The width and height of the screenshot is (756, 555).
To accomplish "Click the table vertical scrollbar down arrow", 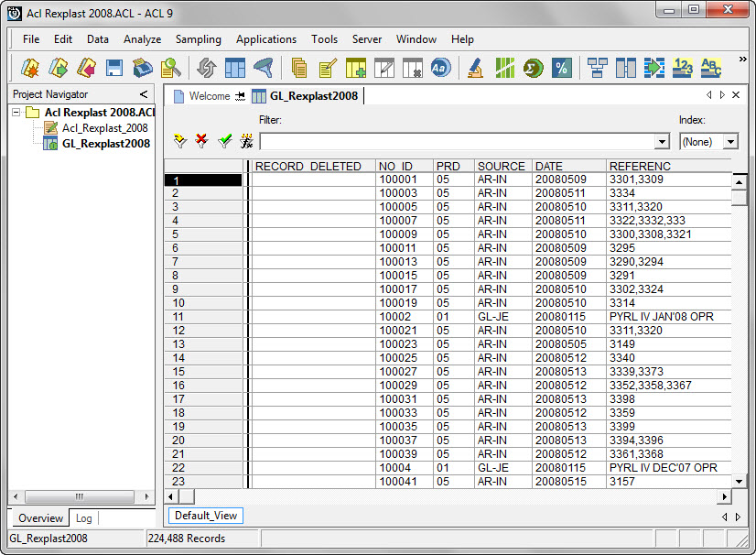I will (x=740, y=481).
